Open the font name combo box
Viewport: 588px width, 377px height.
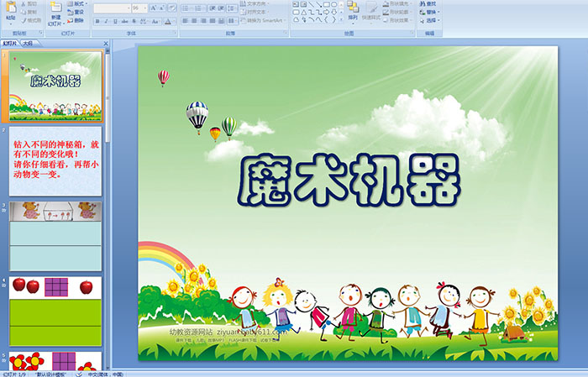(112, 8)
